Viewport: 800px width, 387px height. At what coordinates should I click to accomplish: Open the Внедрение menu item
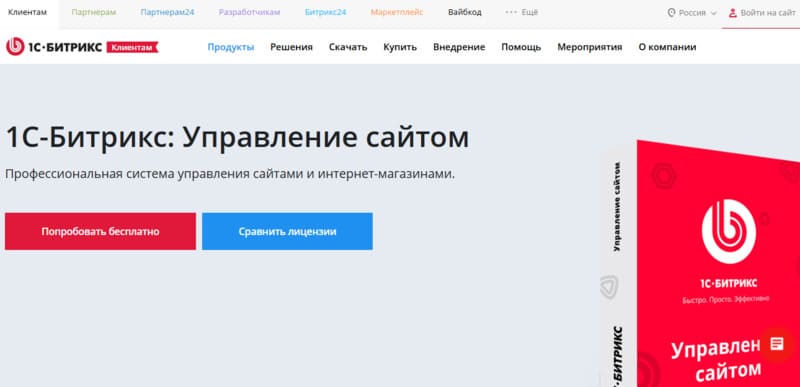pos(459,47)
